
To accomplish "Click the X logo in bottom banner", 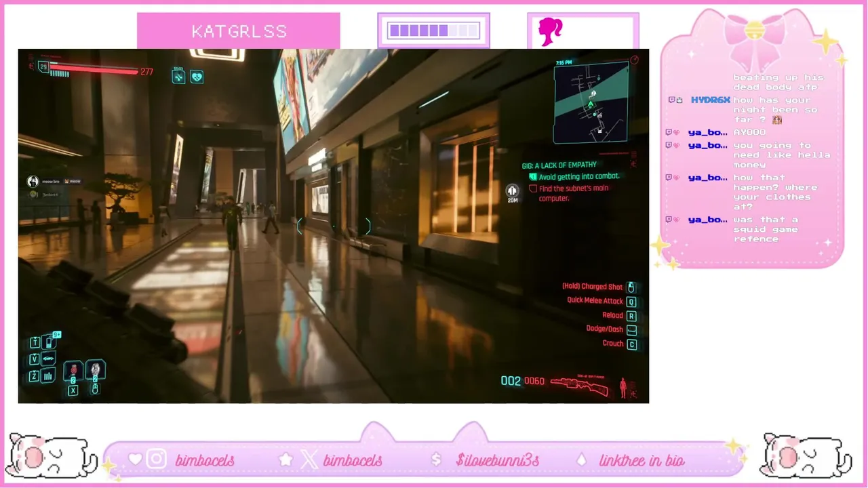I will coord(309,460).
